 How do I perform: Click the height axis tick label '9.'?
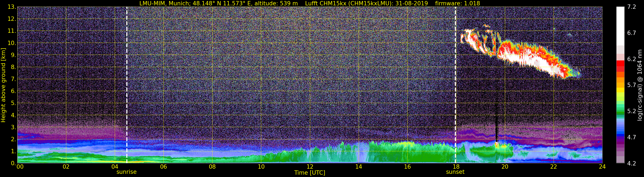point(13,55)
